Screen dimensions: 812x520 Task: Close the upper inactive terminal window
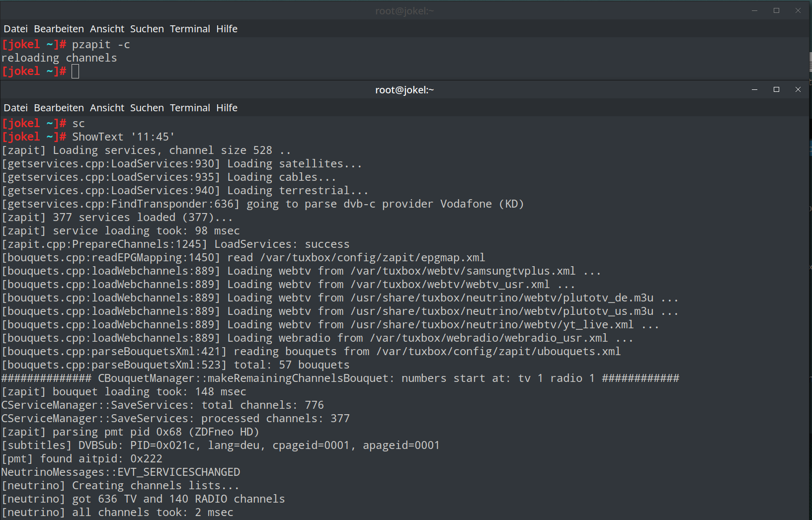click(798, 10)
